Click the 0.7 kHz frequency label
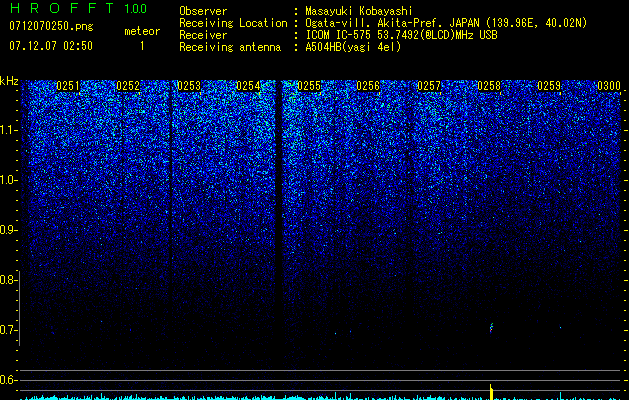The image size is (629, 400). coord(8,330)
